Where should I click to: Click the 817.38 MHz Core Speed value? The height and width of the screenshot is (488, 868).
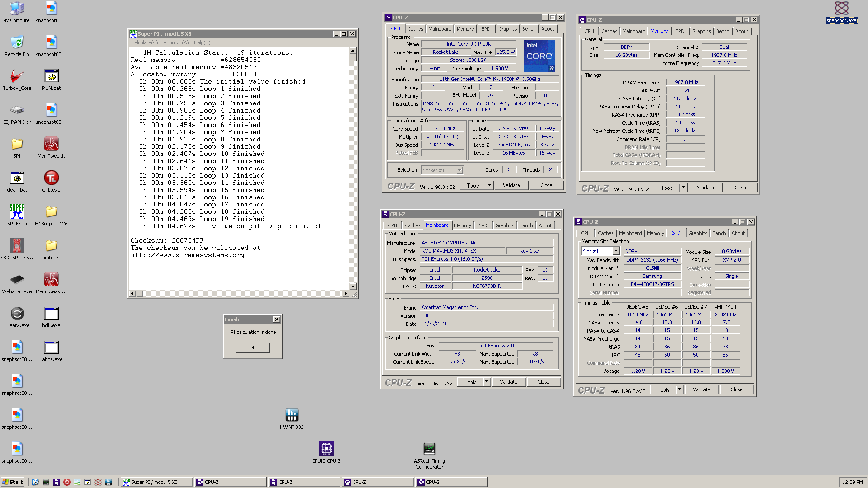(443, 128)
